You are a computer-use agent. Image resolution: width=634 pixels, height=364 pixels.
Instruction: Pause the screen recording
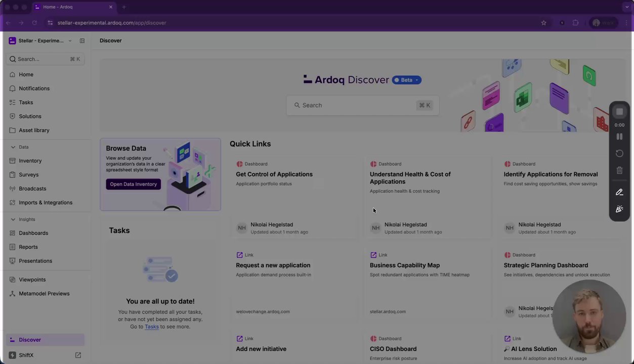619,136
